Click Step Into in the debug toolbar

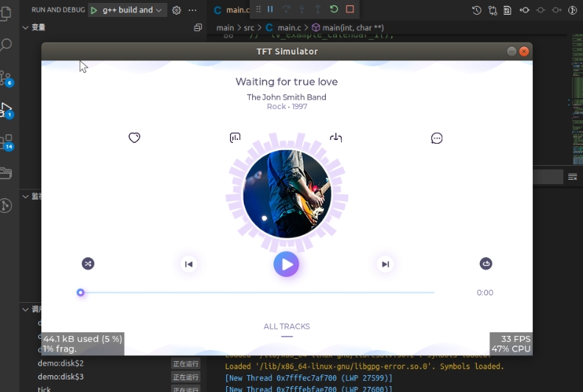click(x=302, y=10)
